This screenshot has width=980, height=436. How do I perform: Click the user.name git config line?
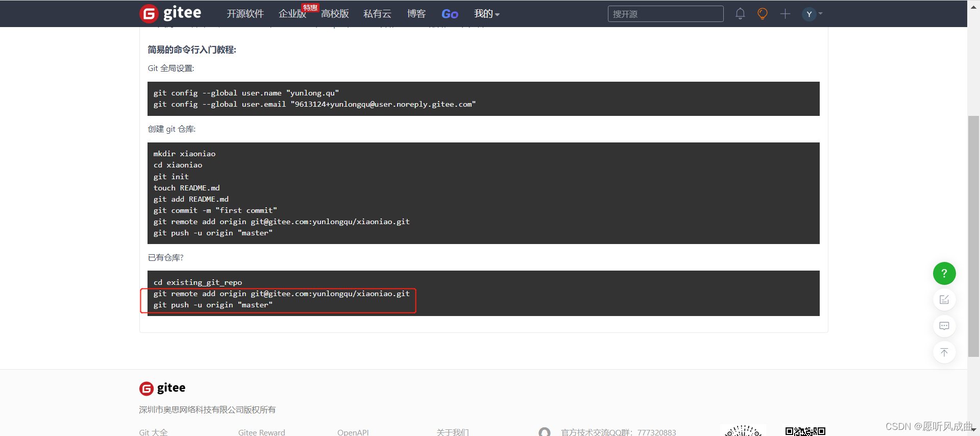(x=246, y=93)
